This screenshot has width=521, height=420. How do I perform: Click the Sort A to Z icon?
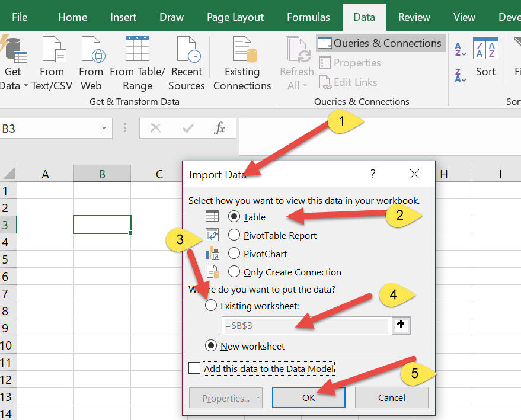point(461,49)
